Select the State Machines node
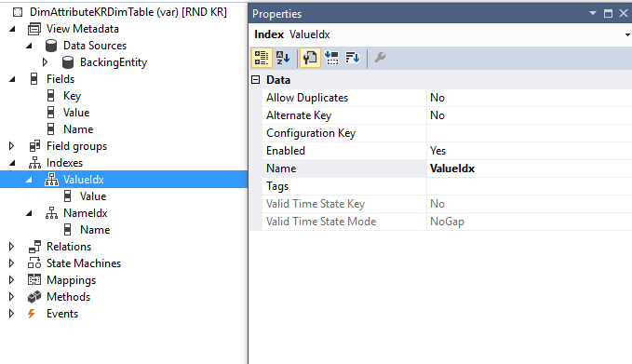This screenshot has height=364, width=632. click(x=84, y=263)
